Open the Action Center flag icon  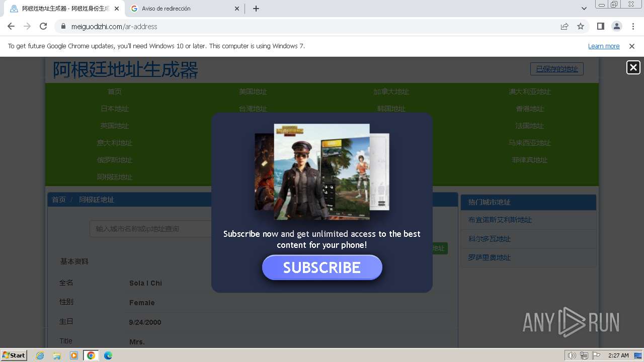click(x=596, y=355)
